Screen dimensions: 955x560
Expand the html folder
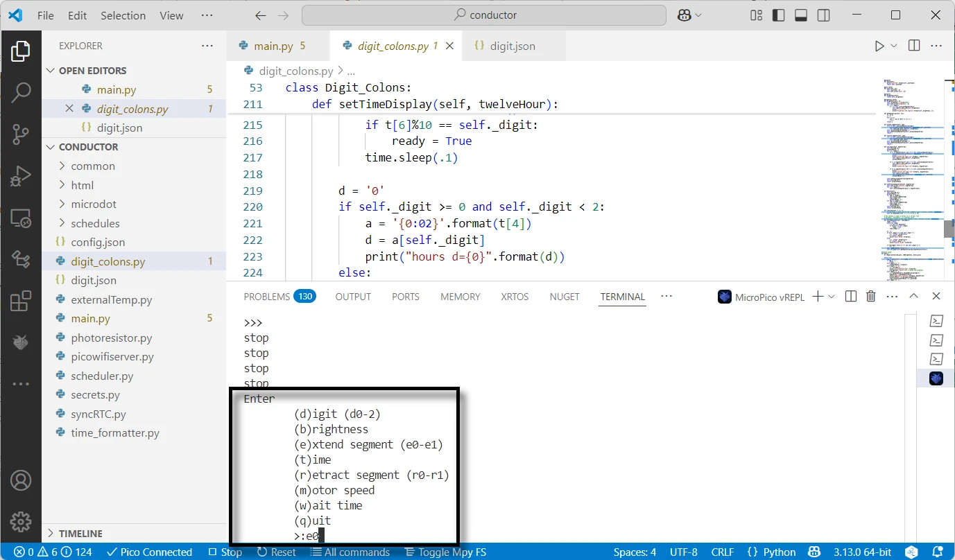[x=62, y=185]
